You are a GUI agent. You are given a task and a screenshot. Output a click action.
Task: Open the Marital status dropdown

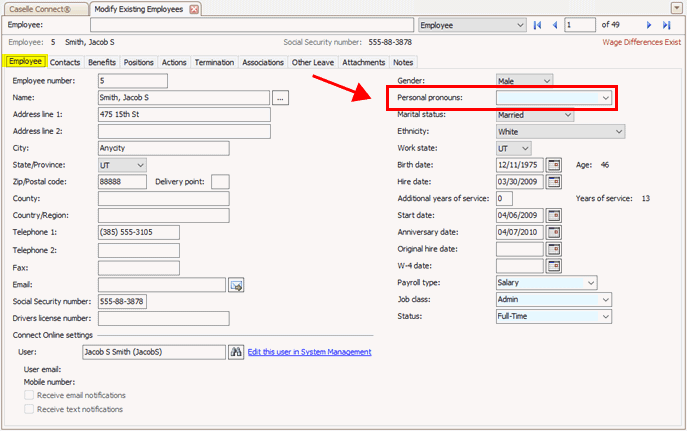(x=568, y=115)
